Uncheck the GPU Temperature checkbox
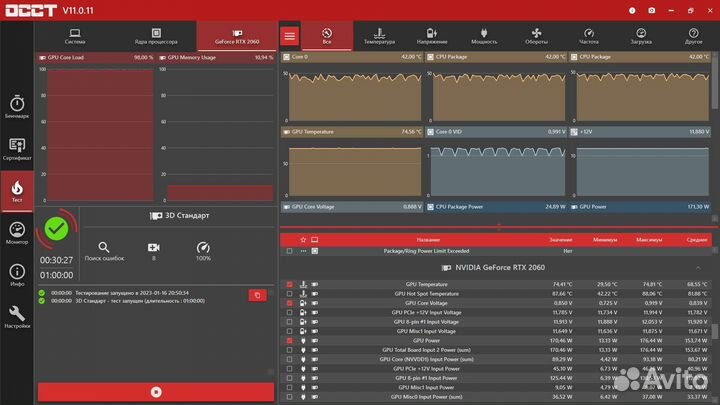 [290, 284]
